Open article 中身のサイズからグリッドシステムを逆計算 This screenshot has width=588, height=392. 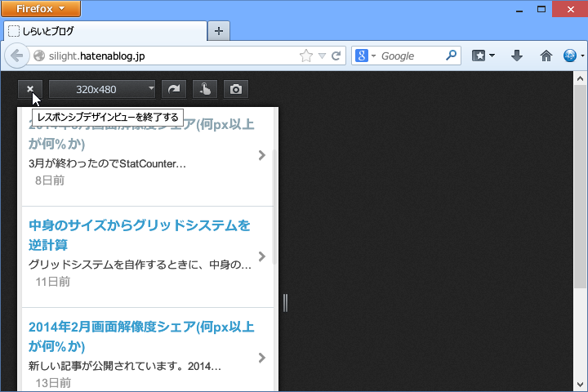pos(140,235)
